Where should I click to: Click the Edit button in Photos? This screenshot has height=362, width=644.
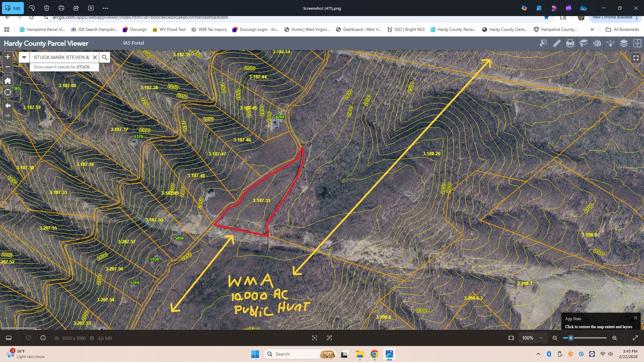coord(13,8)
